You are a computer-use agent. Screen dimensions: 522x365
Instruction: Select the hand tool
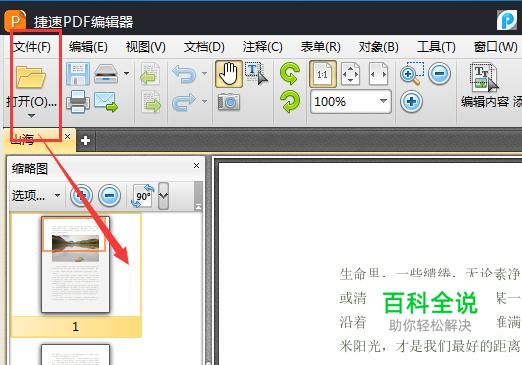point(229,74)
